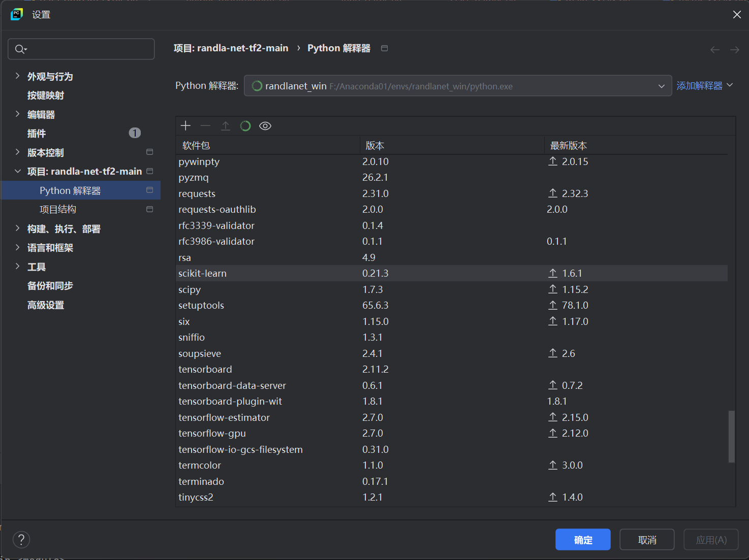Click upgrade arrow for scipy 1.15.2

tap(553, 289)
